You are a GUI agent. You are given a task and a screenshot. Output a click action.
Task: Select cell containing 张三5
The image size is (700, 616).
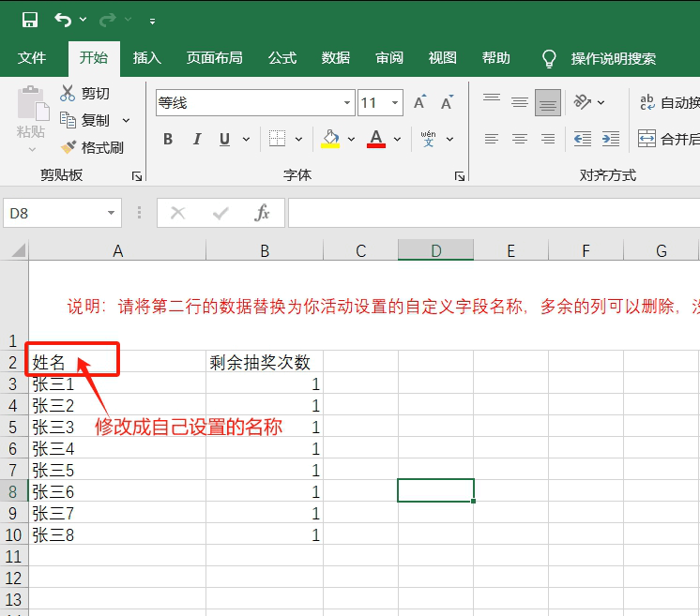[117, 470]
